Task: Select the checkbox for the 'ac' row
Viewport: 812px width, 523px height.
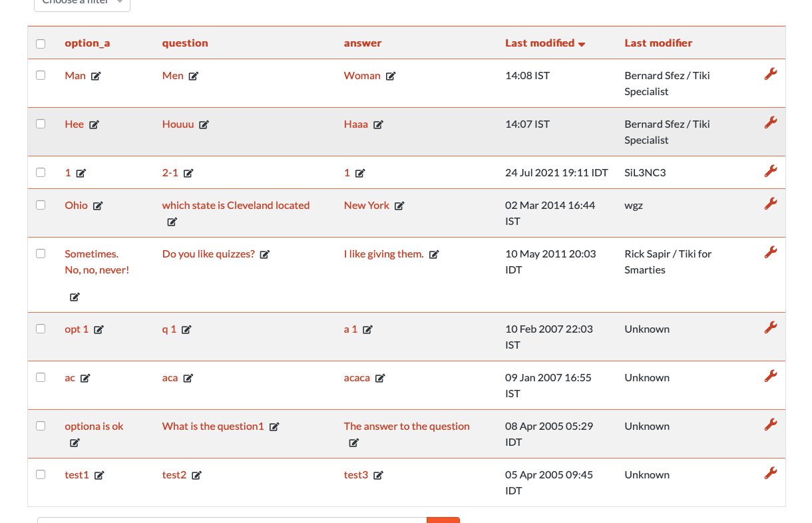Action: click(41, 377)
